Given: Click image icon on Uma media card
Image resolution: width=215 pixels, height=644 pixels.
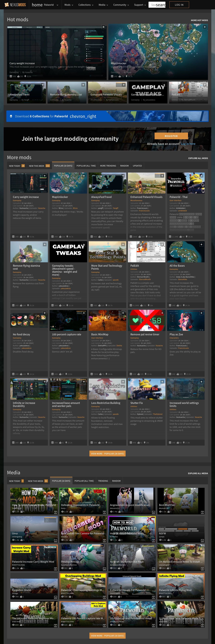Looking at the screenshot, I should point(56,541).
